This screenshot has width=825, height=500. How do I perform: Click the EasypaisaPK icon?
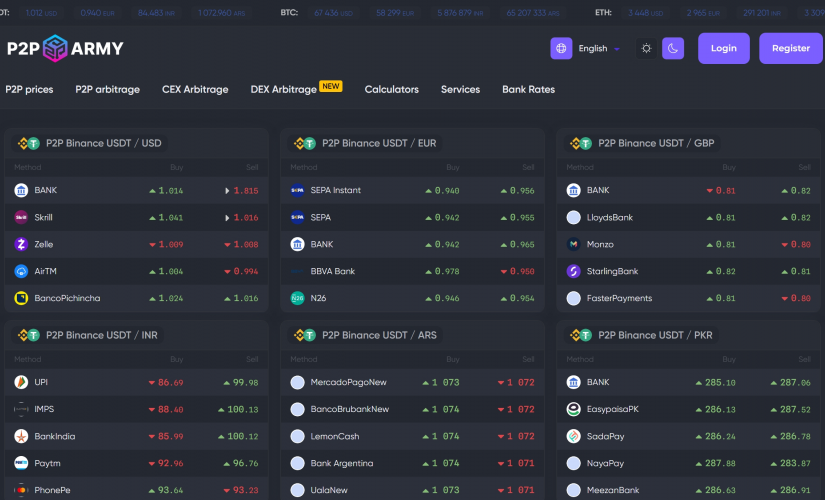pyautogui.click(x=574, y=409)
